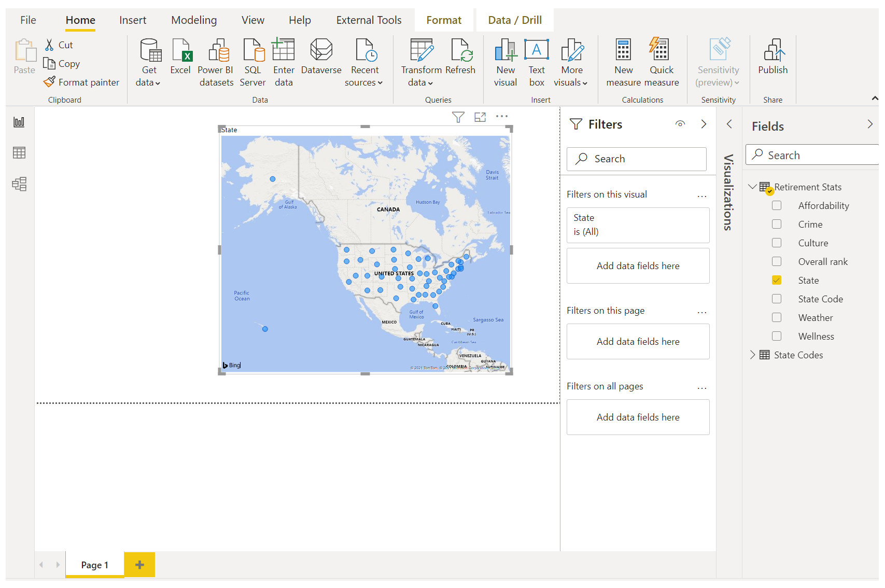Add a new page with the plus button

coord(139,565)
